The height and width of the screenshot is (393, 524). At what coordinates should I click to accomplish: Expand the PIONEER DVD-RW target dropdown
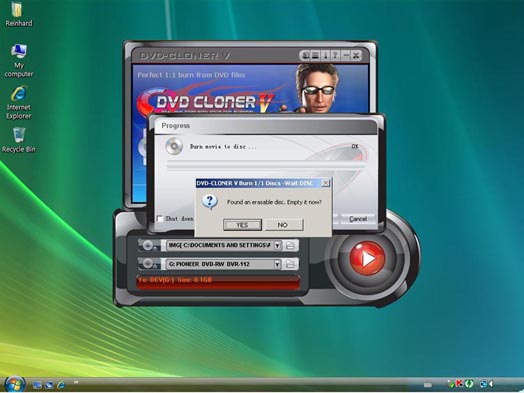pyautogui.click(x=277, y=264)
